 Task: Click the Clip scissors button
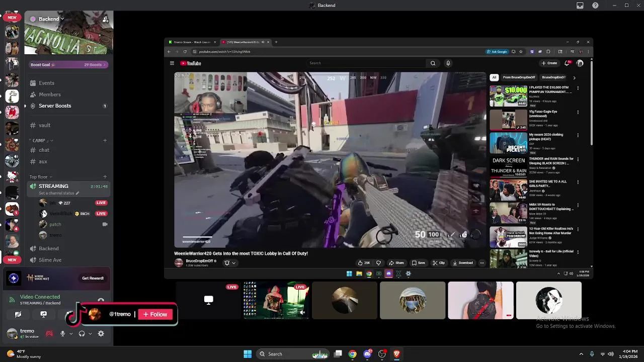pyautogui.click(x=439, y=262)
